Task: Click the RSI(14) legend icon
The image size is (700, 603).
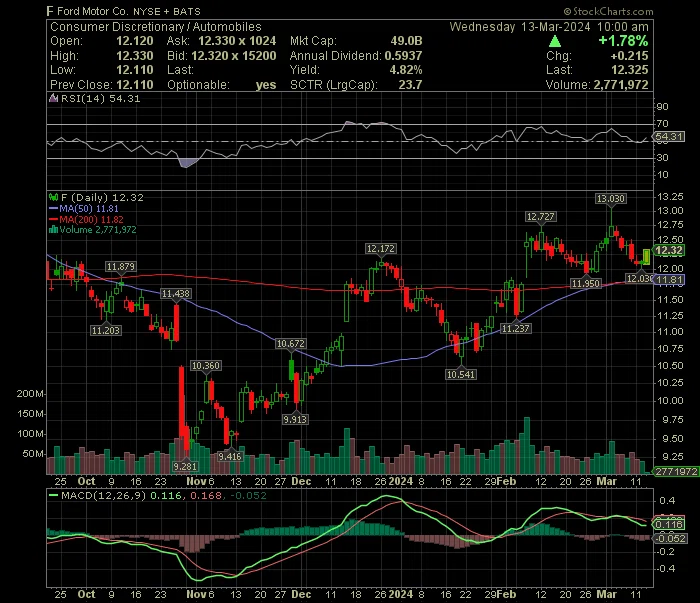Action: pyautogui.click(x=54, y=98)
